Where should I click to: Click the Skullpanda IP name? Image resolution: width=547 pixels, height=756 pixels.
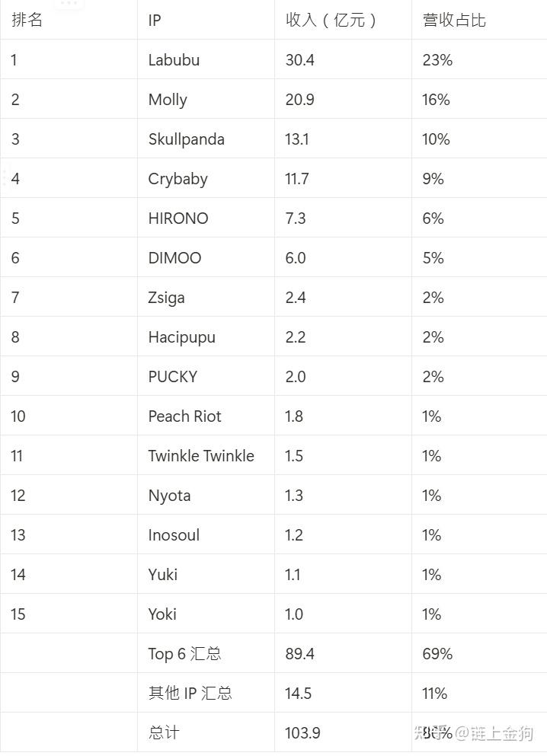186,139
